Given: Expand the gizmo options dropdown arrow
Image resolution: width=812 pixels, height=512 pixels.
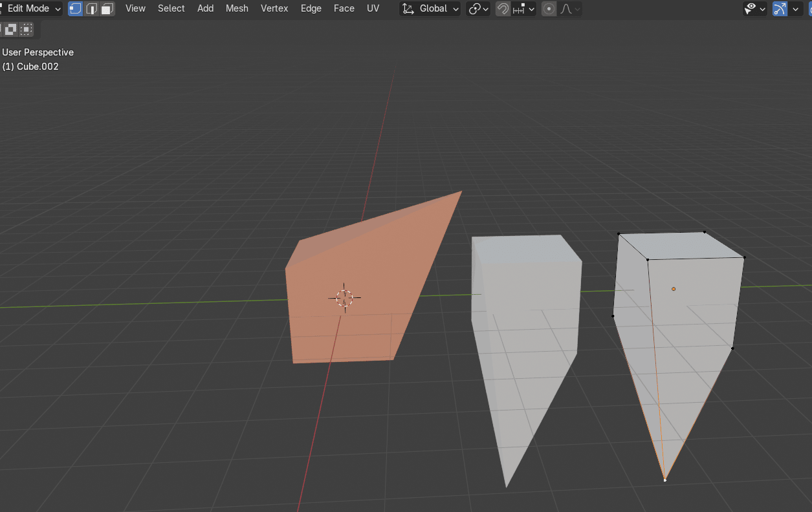Looking at the screenshot, I should pos(795,8).
